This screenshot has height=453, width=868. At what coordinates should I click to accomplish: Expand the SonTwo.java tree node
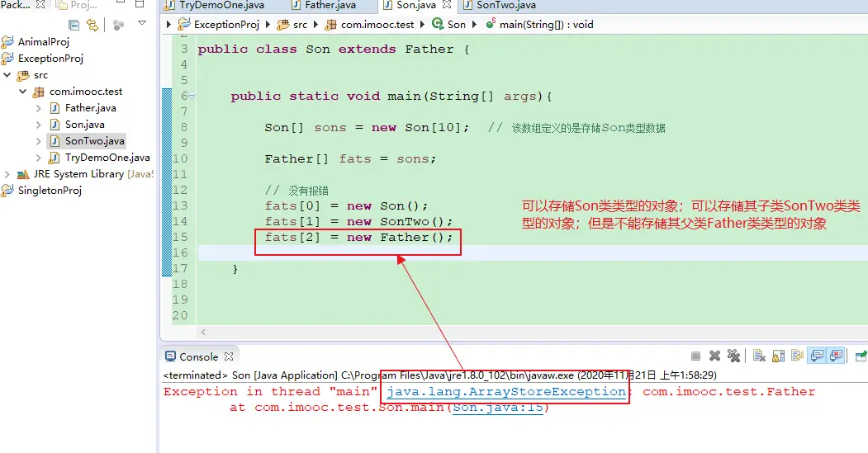(38, 142)
